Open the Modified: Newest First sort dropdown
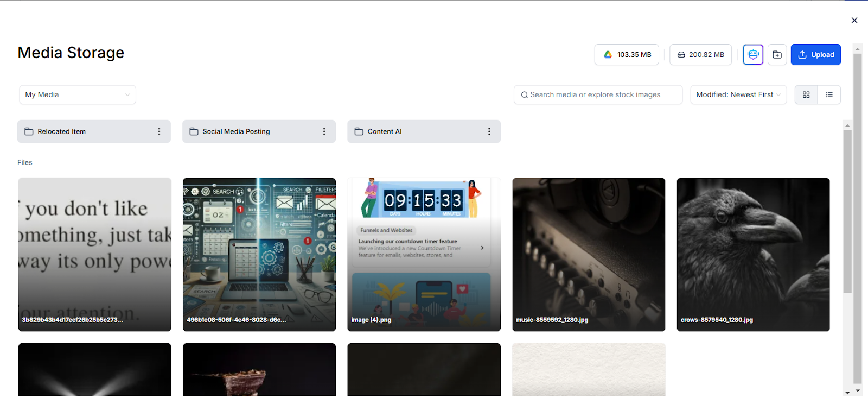 pos(738,94)
